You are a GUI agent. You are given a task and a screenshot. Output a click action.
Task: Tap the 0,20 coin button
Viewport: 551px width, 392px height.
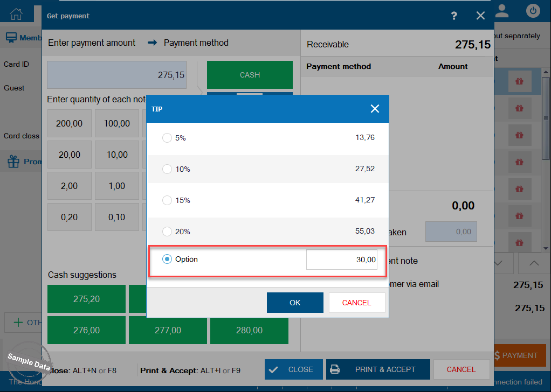coord(69,217)
